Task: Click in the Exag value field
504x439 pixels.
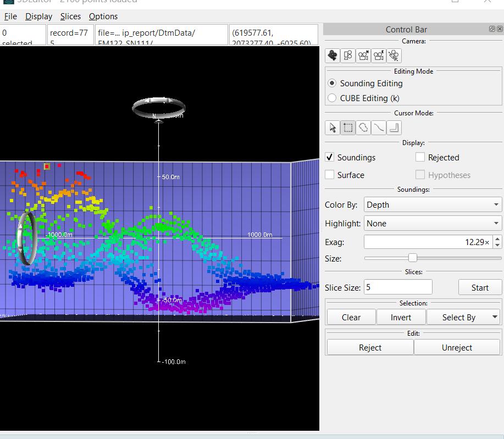Action: [428, 242]
